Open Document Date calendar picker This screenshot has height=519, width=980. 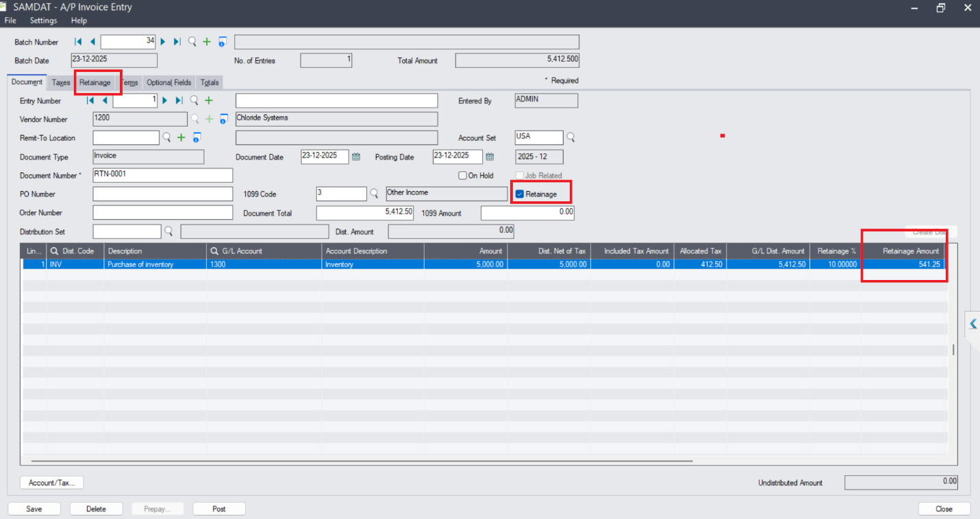[356, 157]
